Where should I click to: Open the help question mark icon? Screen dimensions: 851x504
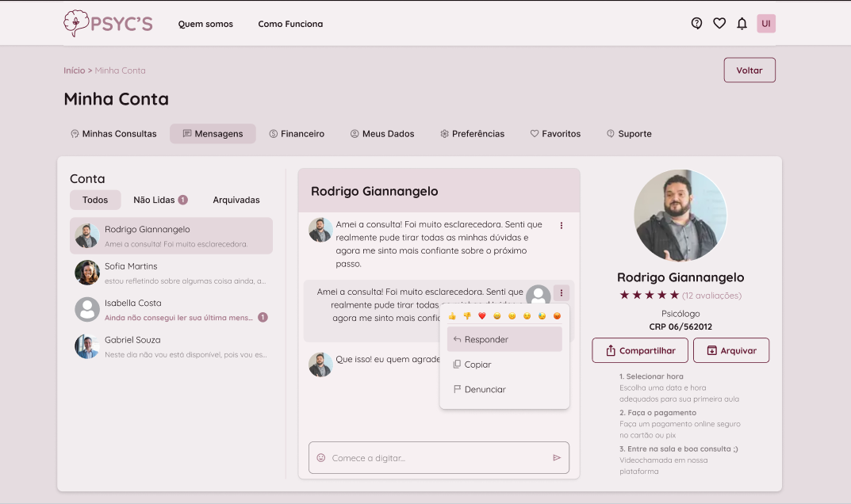click(x=696, y=24)
